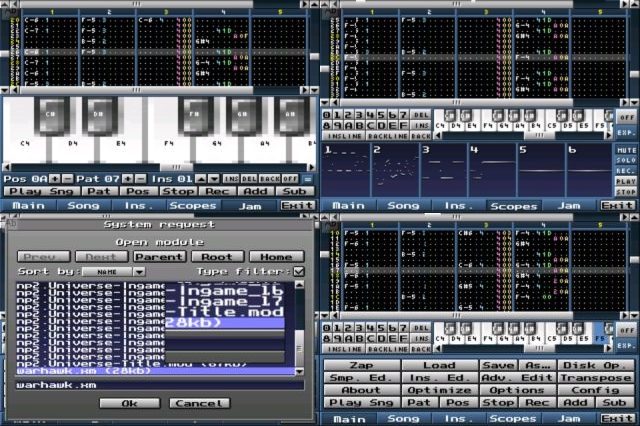
Task: Mute channel using the MUTE button
Action: coord(625,150)
